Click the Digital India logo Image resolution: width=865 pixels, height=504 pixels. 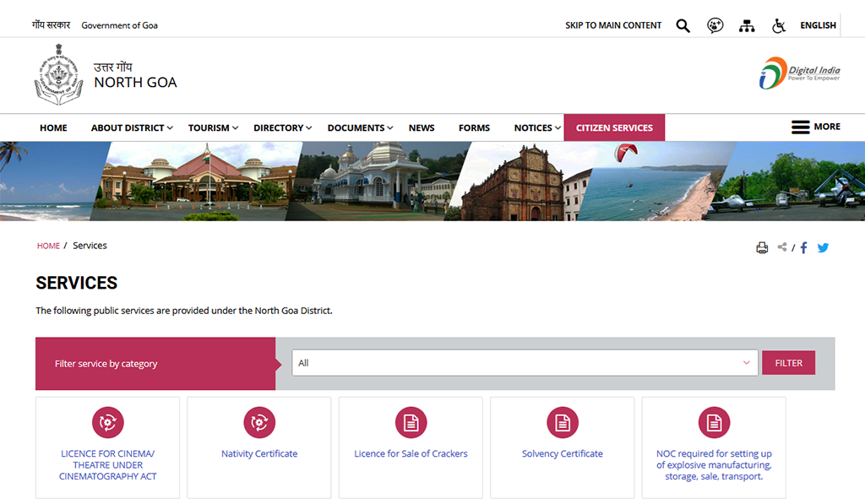click(797, 73)
